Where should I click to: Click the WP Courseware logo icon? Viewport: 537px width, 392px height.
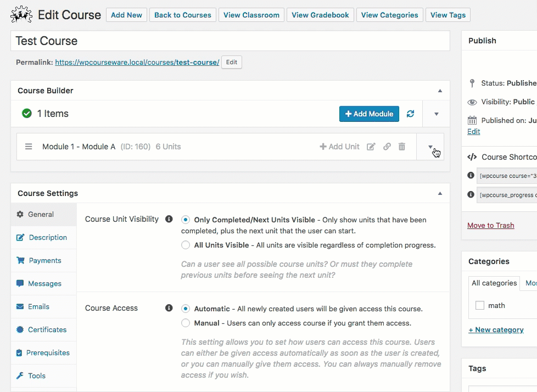click(21, 15)
